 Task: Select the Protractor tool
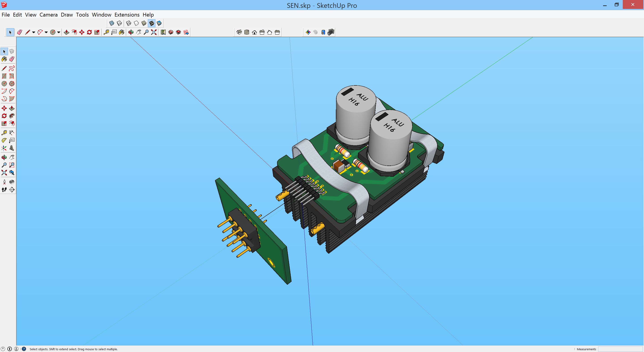pos(4,140)
